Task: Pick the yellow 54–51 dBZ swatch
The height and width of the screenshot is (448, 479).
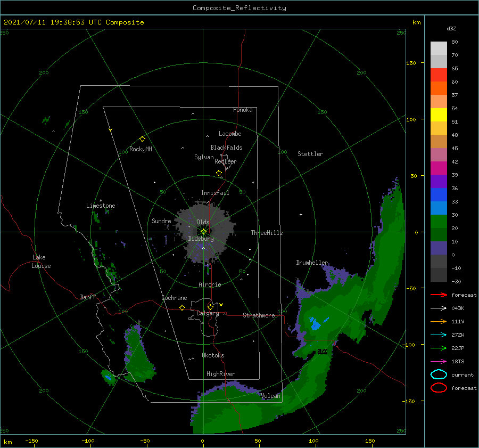Action: 439,115
